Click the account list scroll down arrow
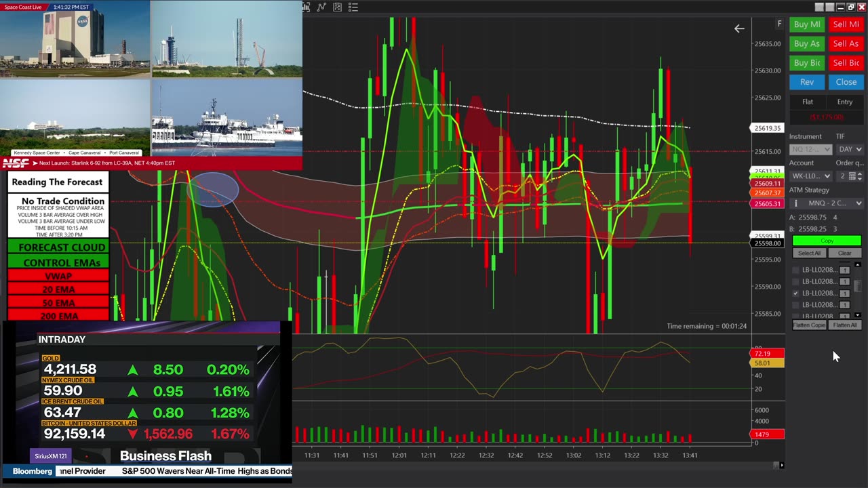Viewport: 868px width, 488px height. pyautogui.click(x=858, y=315)
